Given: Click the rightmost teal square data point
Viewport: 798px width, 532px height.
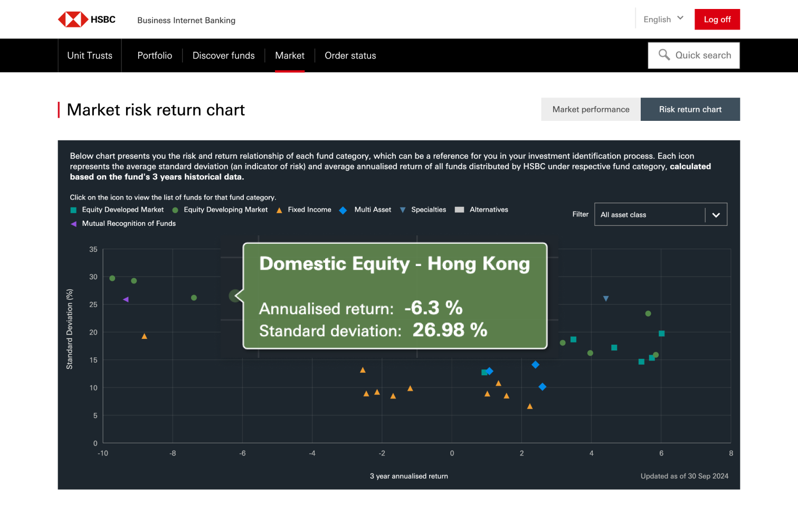Looking at the screenshot, I should (661, 334).
